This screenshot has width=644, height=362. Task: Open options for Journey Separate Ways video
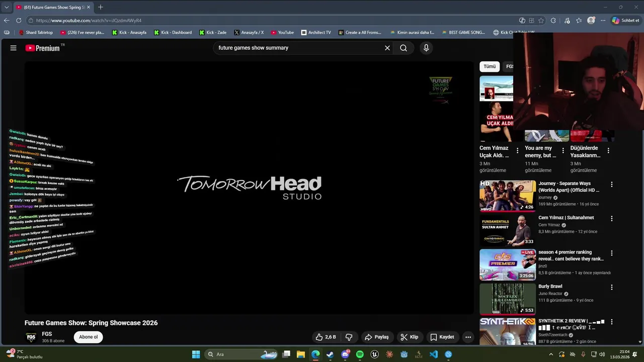(x=612, y=185)
